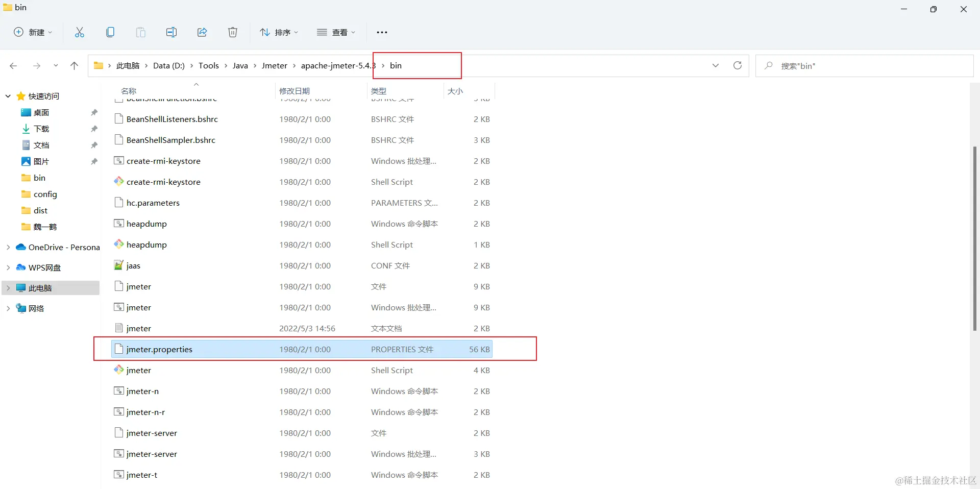Open the 排序 sort dropdown
This screenshot has height=489, width=980.
(x=279, y=32)
